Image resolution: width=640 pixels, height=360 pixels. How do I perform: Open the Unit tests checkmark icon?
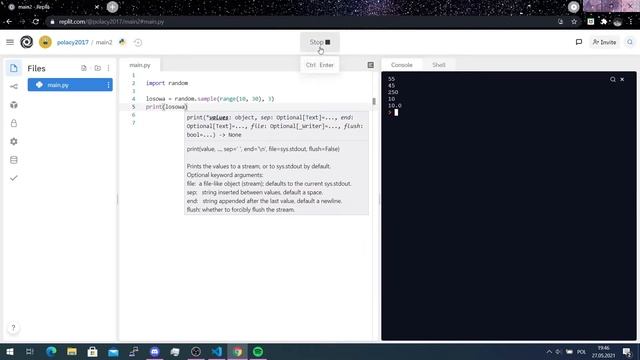[13, 178]
